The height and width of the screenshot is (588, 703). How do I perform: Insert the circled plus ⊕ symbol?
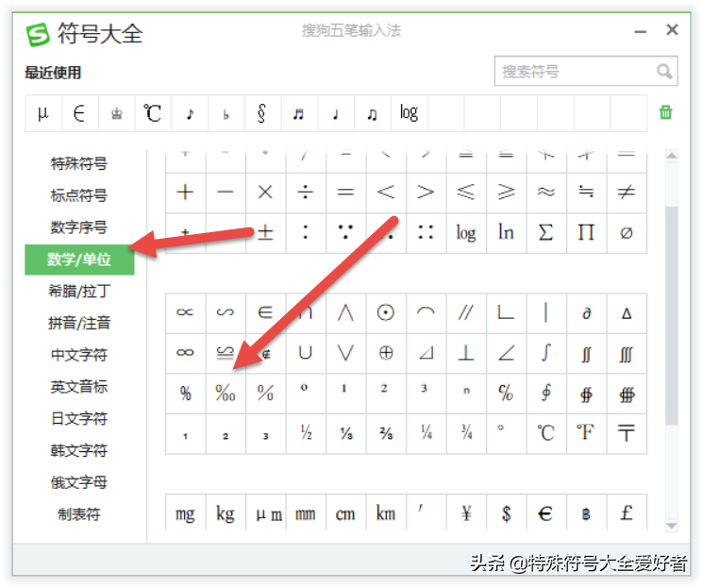click(x=386, y=353)
